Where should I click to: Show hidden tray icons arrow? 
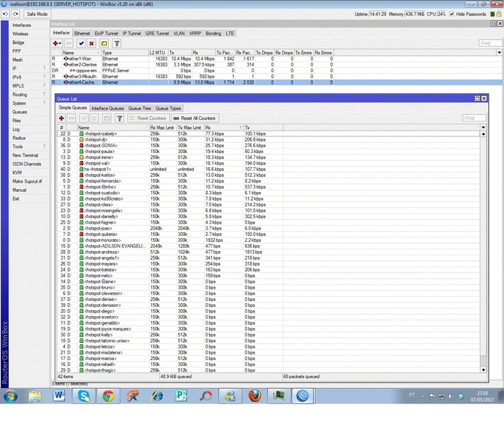[423, 396]
